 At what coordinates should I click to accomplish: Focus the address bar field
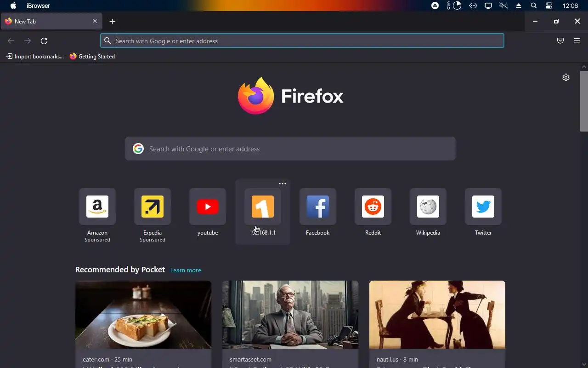[x=302, y=40]
